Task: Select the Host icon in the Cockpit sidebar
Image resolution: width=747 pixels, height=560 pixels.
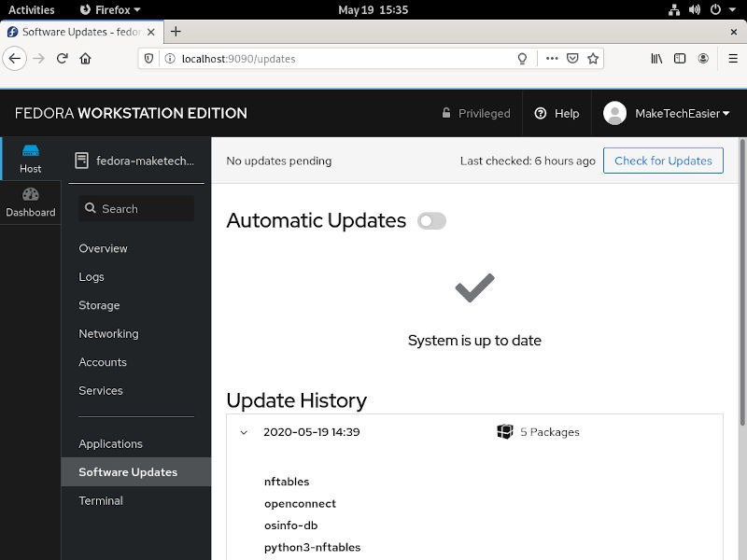Action: pos(30,154)
